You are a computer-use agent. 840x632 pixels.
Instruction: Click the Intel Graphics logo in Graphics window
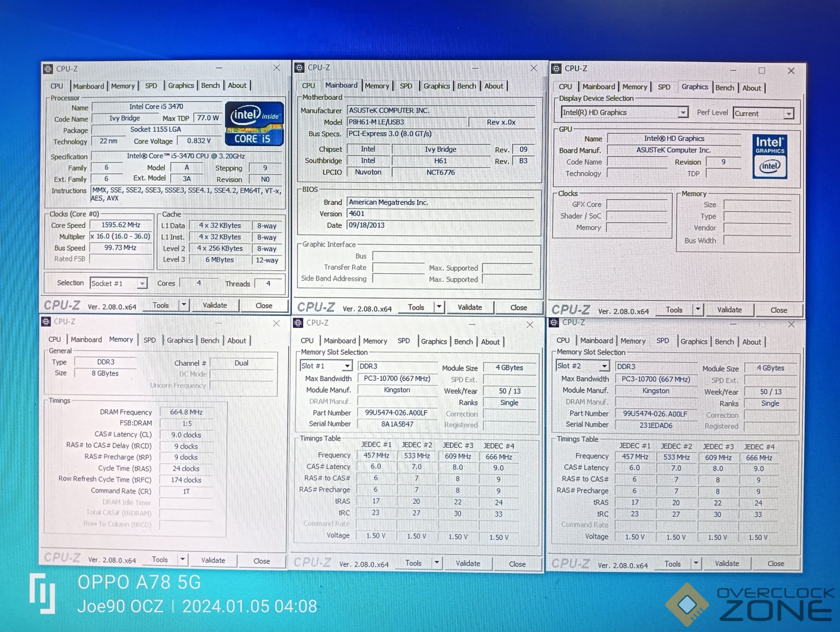(769, 156)
